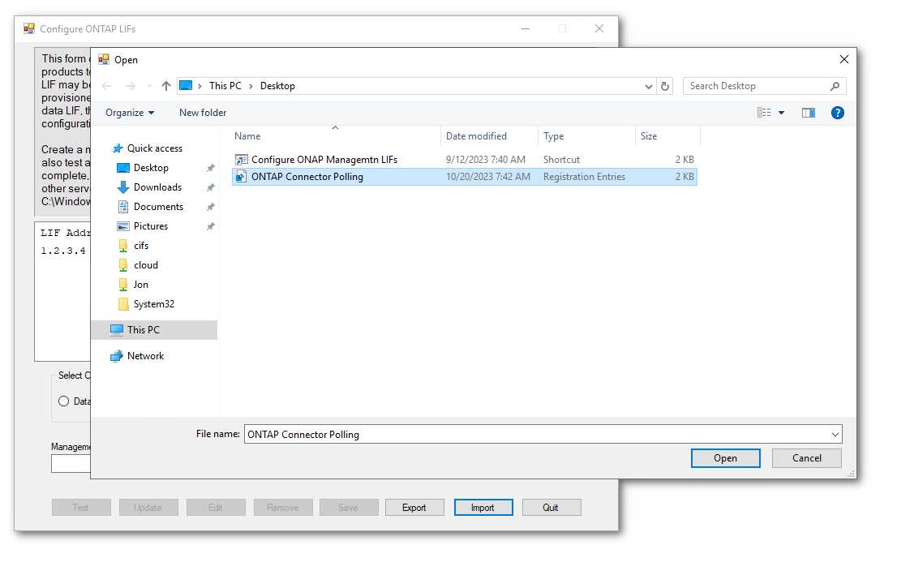Click the Refresh icon beside address bar
The height and width of the screenshot is (588, 897).
coord(666,86)
